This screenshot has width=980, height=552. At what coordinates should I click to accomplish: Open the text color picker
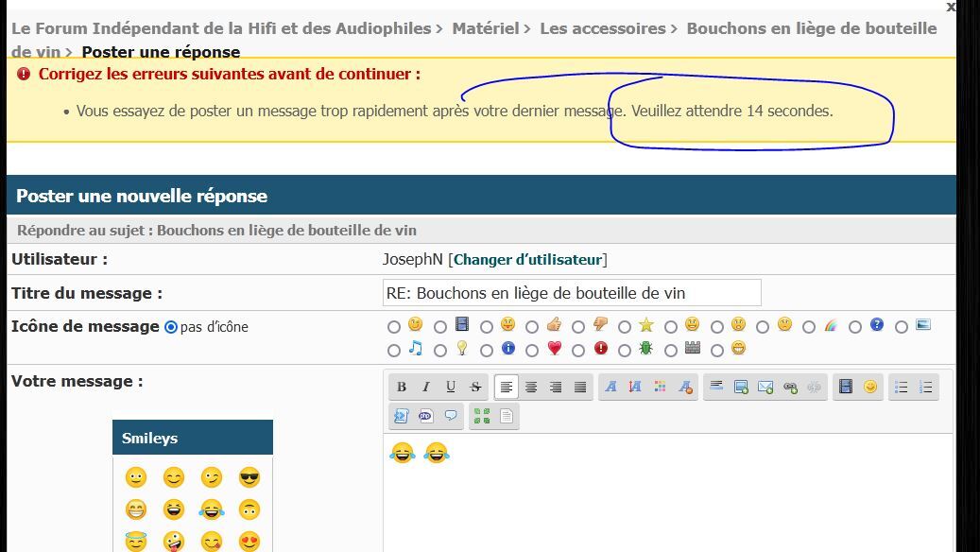coord(660,387)
